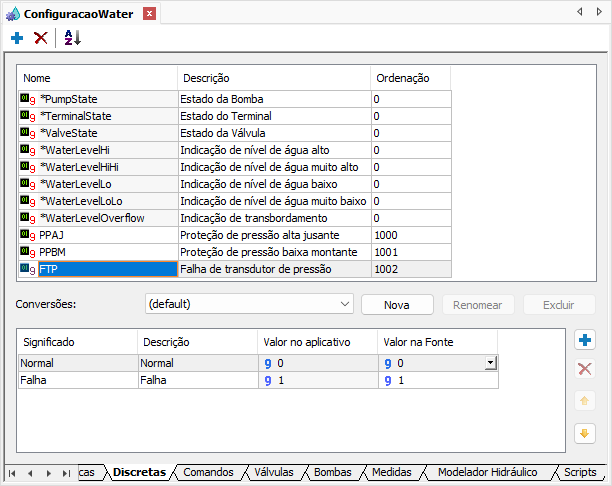
Task: Click the Ordenação column header
Action: tap(410, 78)
